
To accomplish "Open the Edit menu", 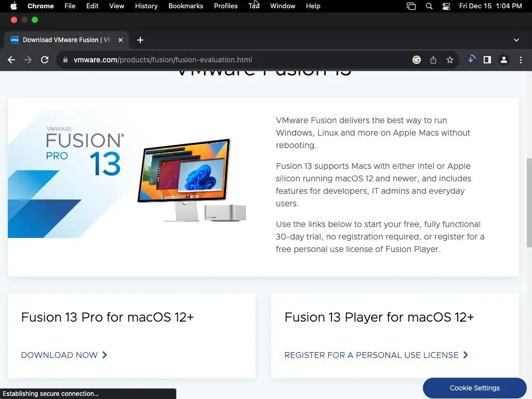I will point(92,6).
